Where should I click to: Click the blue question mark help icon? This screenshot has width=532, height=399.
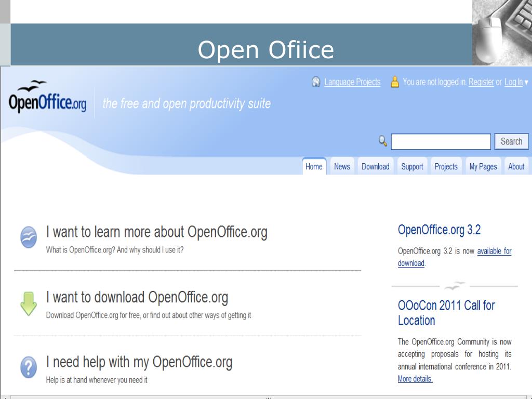(x=29, y=367)
